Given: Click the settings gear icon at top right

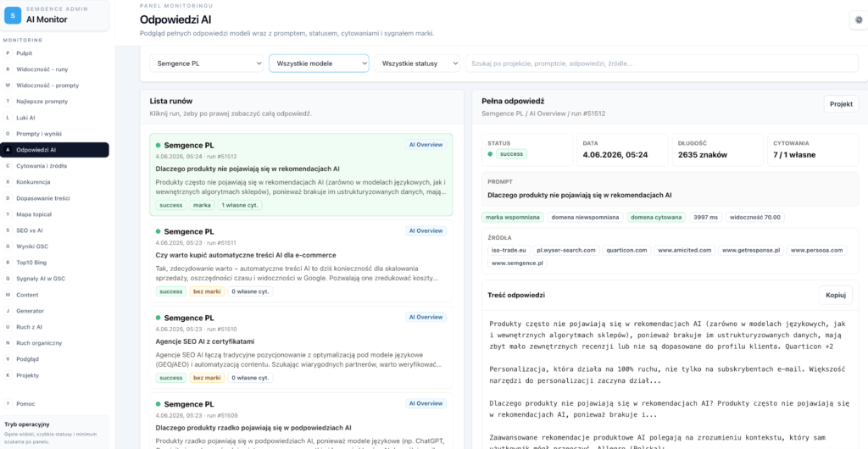Looking at the screenshot, I should tap(859, 19).
